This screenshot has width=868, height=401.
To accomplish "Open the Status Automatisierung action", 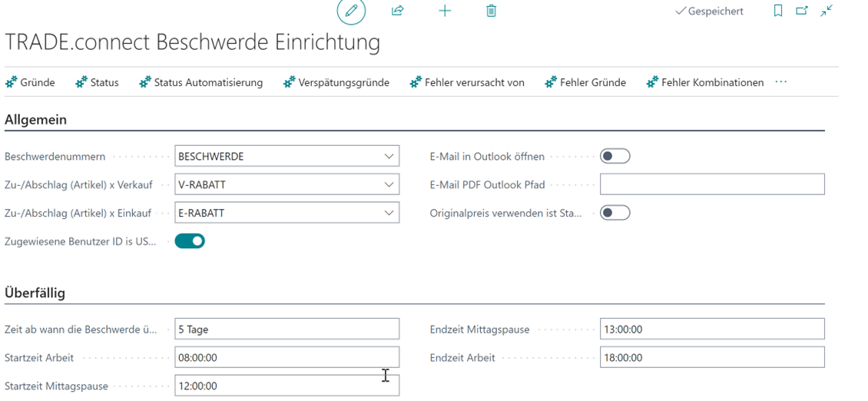I will 201,82.
